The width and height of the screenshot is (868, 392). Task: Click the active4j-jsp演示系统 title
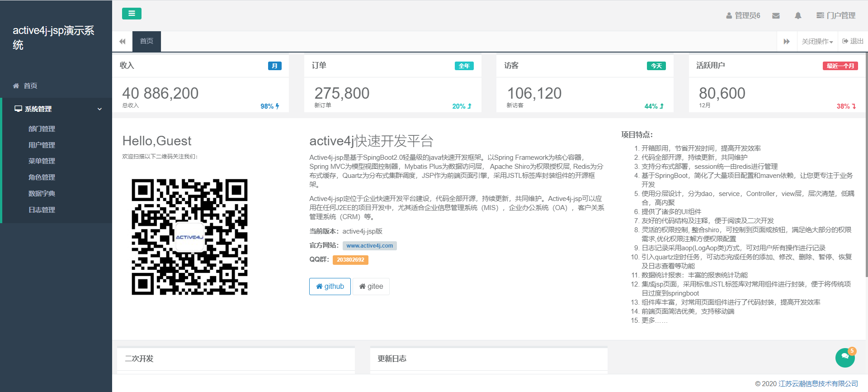point(53,38)
